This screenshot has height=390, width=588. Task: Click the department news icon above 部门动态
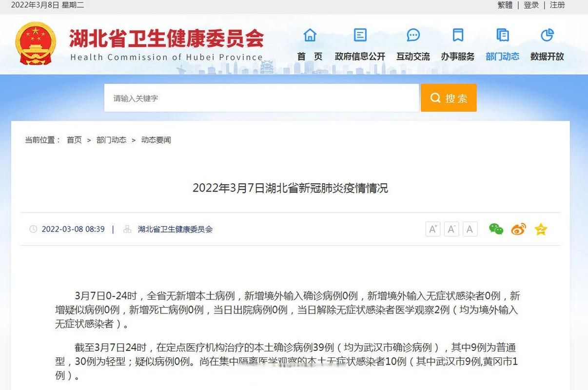pyautogui.click(x=503, y=35)
